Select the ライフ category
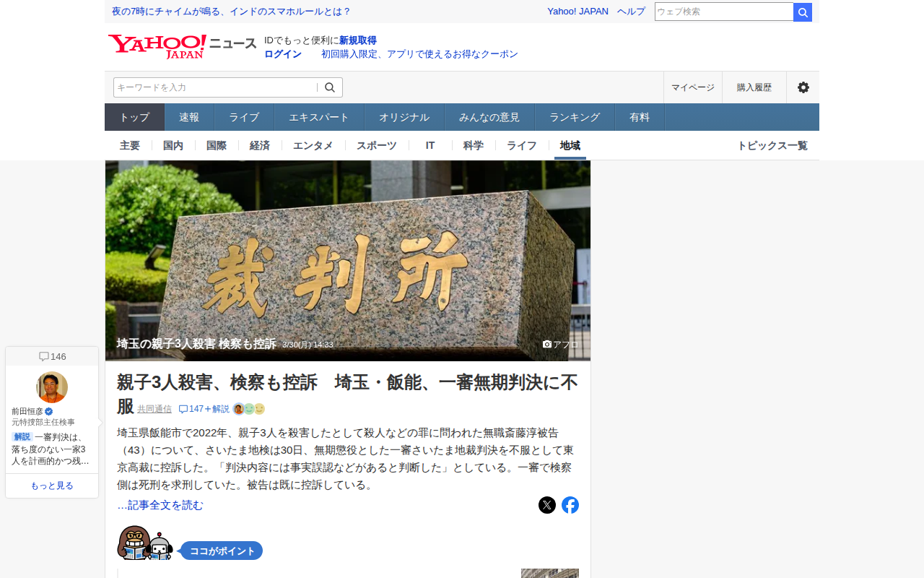924x578 pixels. [x=522, y=145]
